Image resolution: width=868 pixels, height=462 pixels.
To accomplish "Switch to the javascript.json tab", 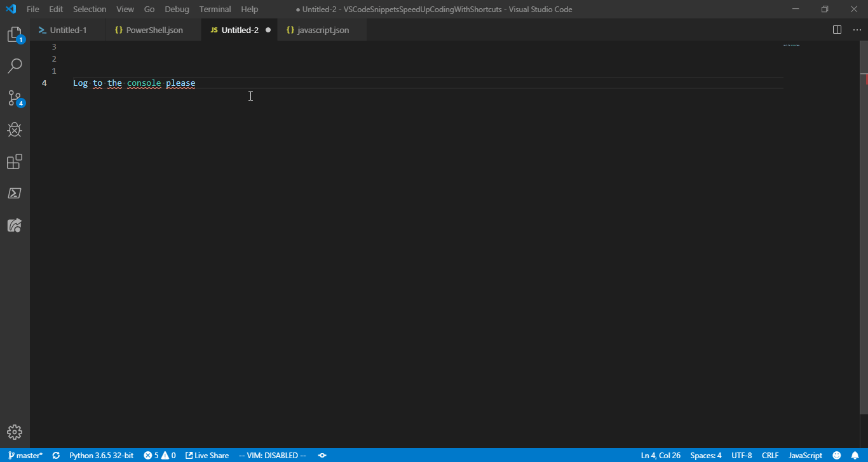I will [x=323, y=30].
